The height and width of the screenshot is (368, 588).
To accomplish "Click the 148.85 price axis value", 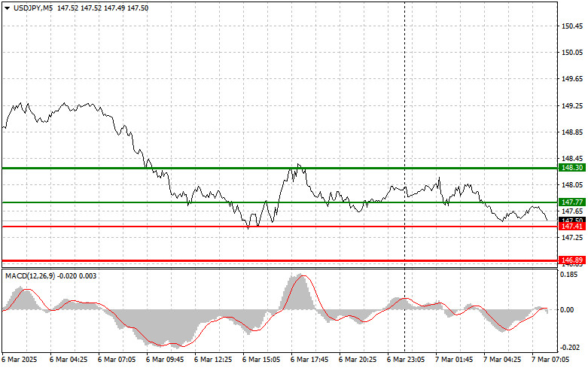I will click(x=572, y=132).
